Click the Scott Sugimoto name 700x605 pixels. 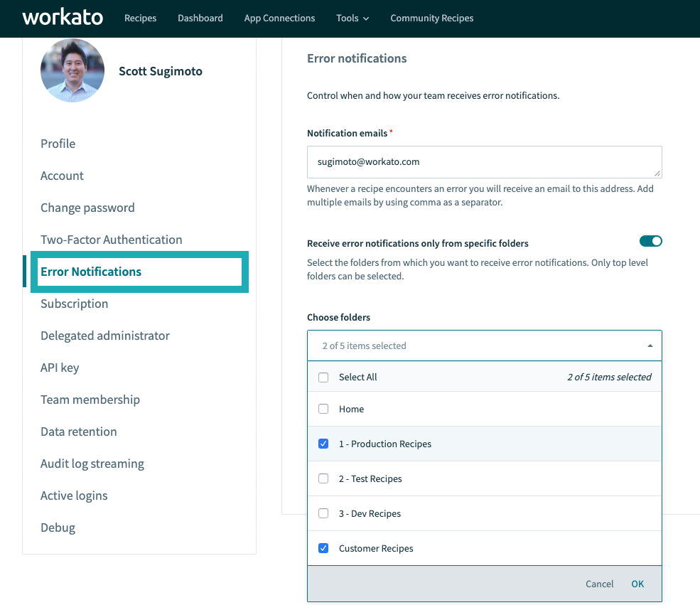(161, 71)
